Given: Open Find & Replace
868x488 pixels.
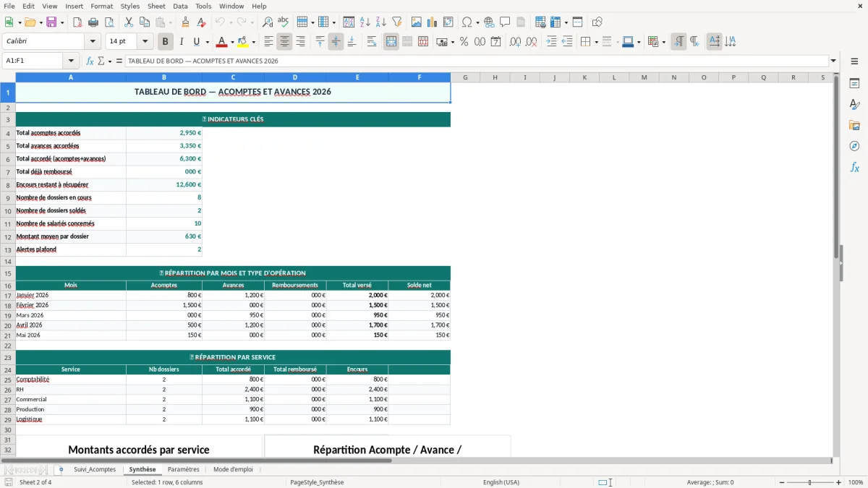Looking at the screenshot, I should click(x=268, y=22).
